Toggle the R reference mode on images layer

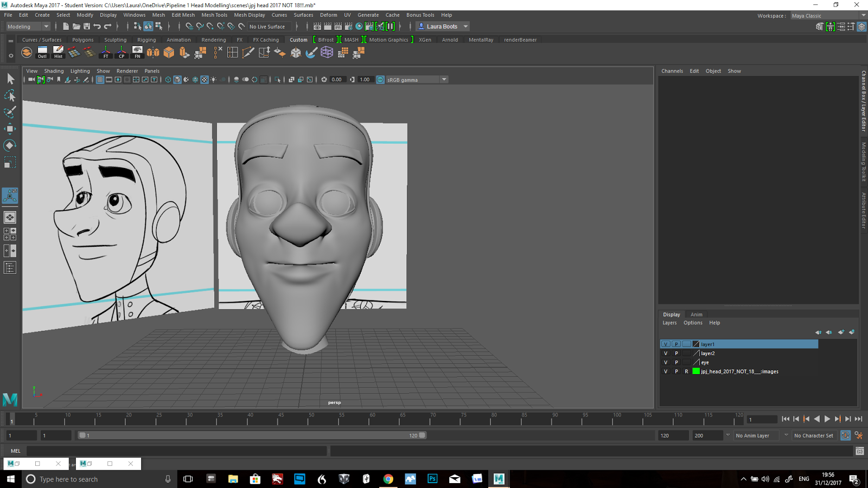686,371
